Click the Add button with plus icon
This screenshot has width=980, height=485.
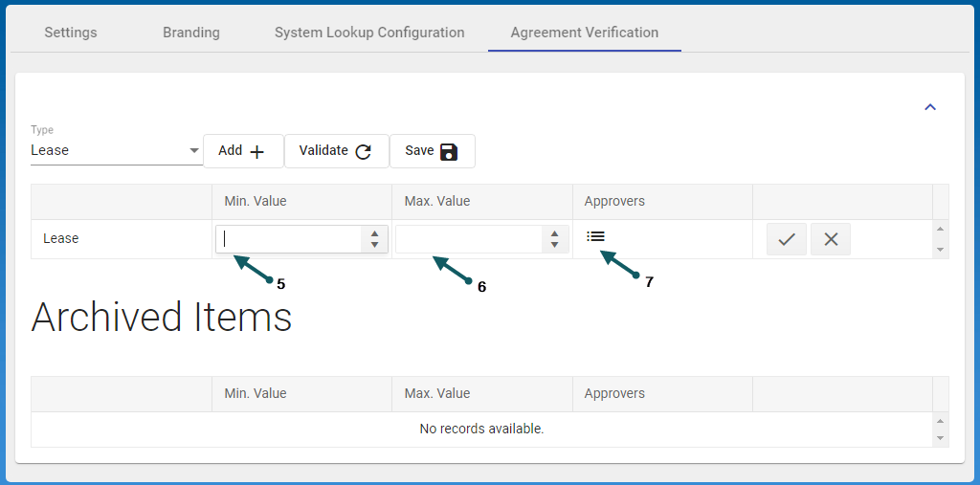(242, 151)
